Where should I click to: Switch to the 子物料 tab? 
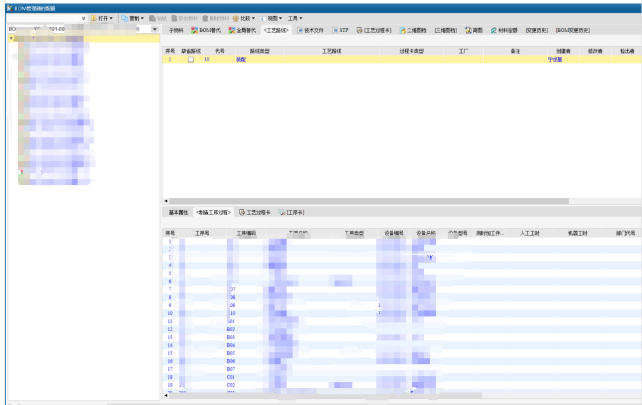pos(175,31)
